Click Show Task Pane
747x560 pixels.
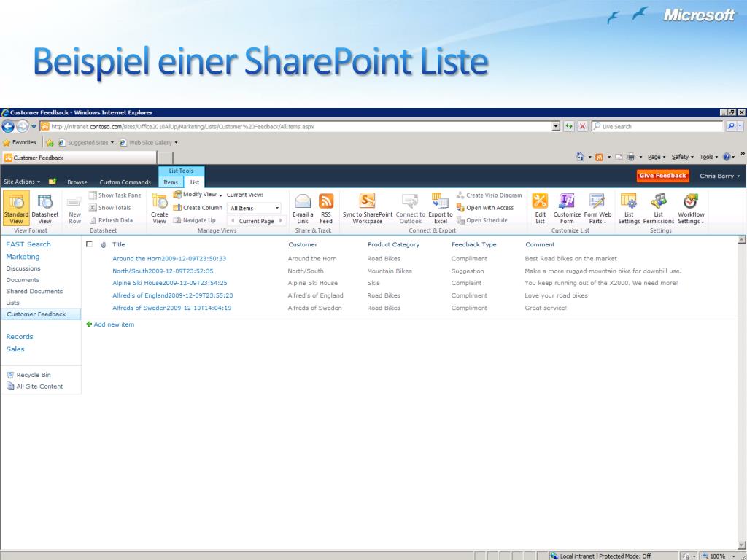115,195
